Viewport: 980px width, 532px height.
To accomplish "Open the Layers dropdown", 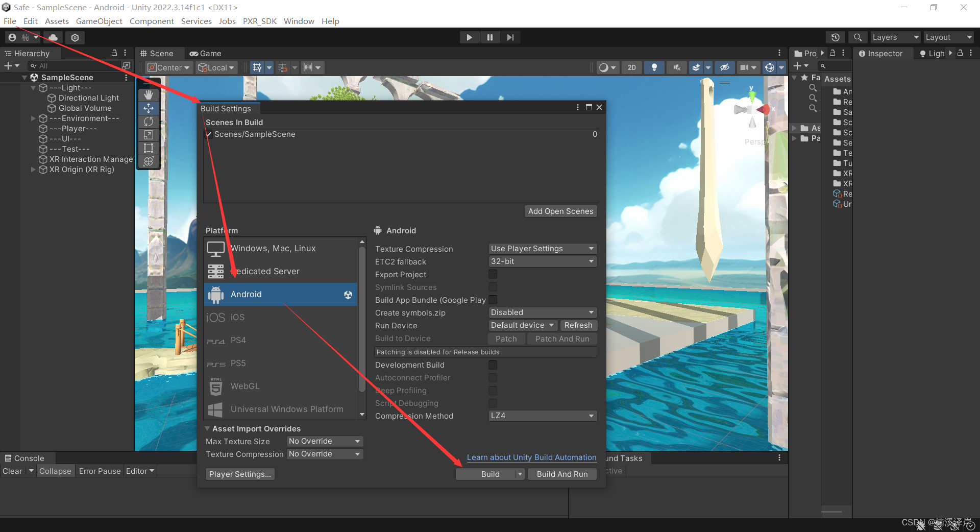I will tap(895, 37).
